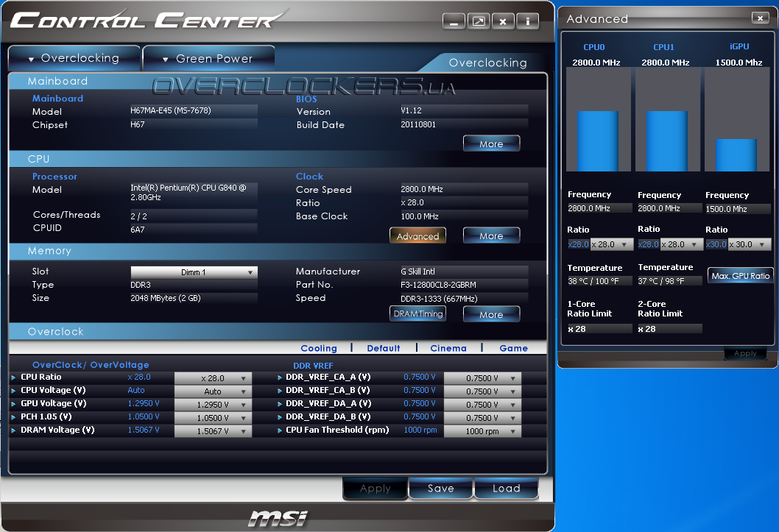Select the Default overclock profile
This screenshot has height=532, width=779.
click(x=384, y=348)
